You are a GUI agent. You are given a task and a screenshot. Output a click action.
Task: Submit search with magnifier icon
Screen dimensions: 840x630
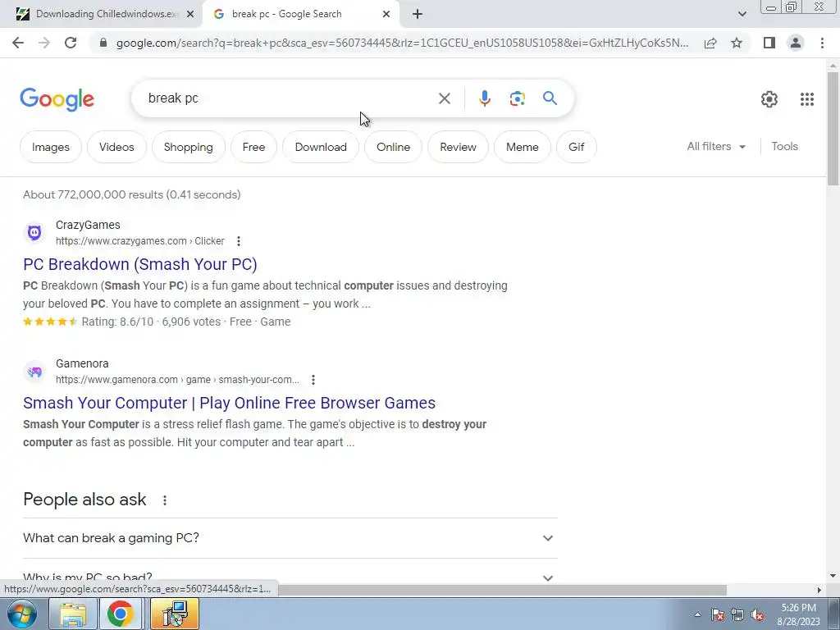pyautogui.click(x=550, y=98)
